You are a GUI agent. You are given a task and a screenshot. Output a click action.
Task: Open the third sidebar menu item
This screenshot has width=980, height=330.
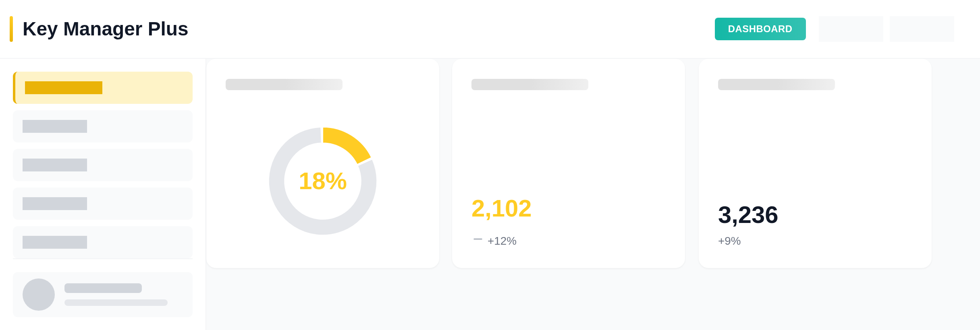pyautogui.click(x=103, y=165)
